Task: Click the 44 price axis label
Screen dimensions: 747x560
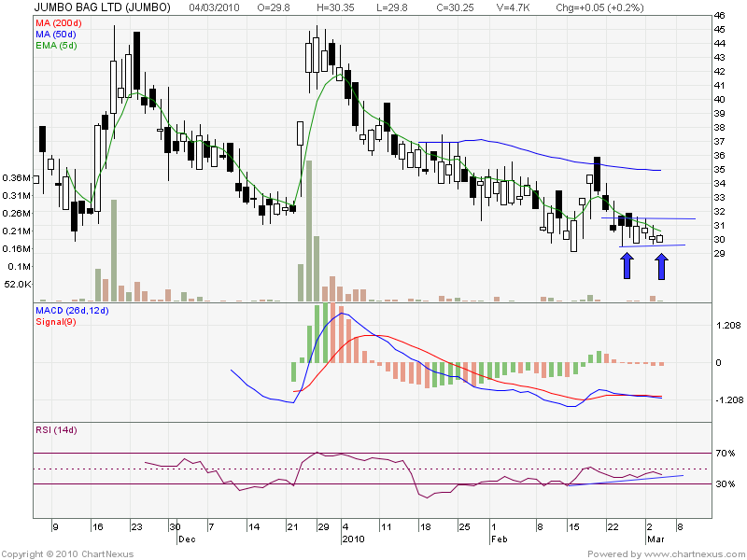Action: [719, 43]
